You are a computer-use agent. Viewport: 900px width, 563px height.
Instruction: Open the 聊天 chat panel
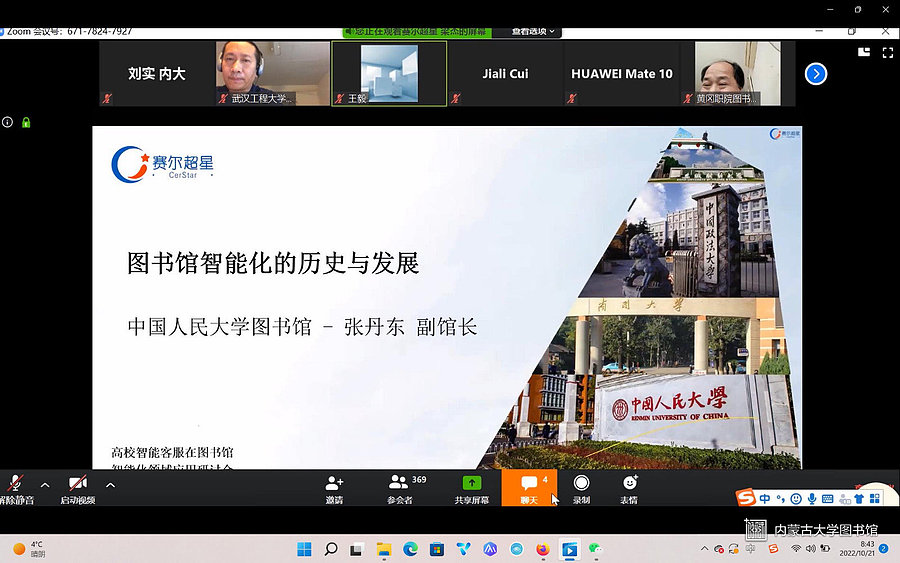[529, 488]
